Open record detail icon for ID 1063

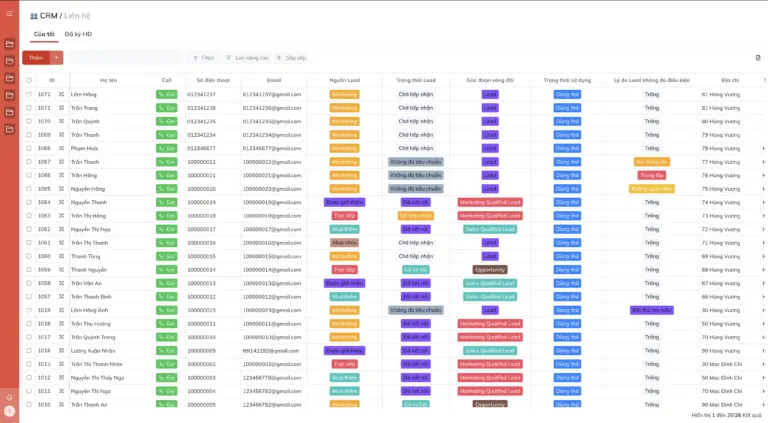[x=62, y=215]
